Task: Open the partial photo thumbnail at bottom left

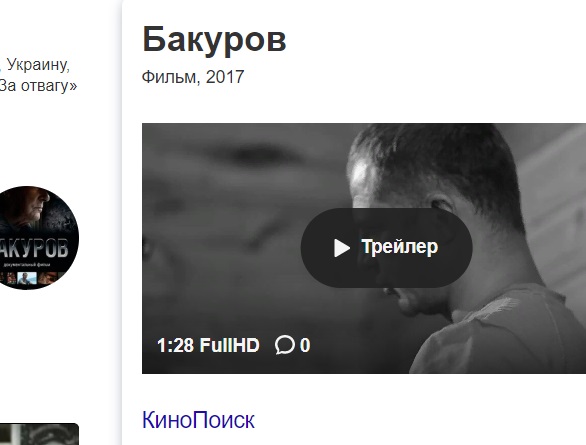Action: tap(39, 434)
